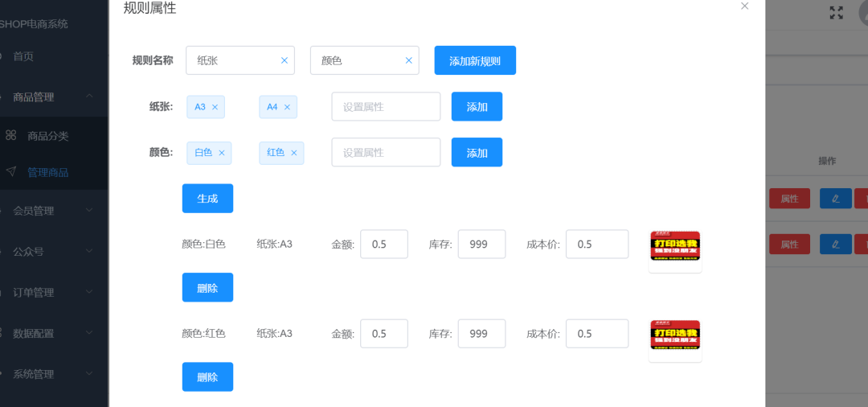Open 首页 in the sidebar
868x407 pixels.
(55, 56)
